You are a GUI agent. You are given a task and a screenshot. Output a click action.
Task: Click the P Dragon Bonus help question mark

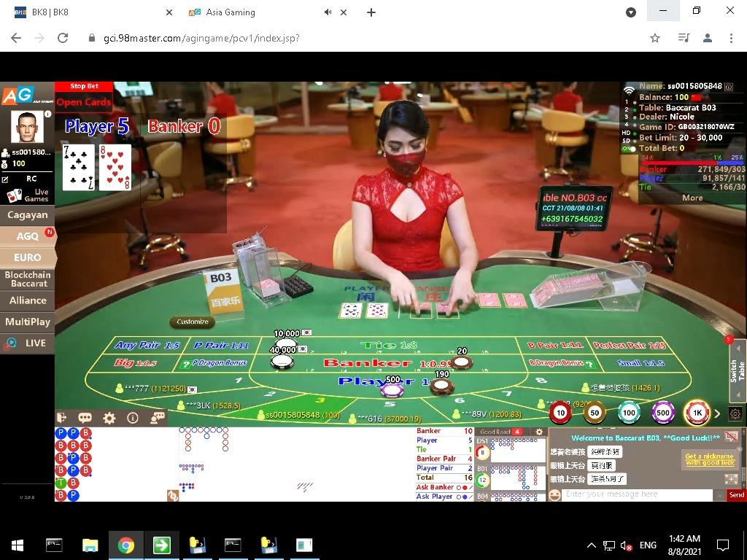tap(186, 365)
